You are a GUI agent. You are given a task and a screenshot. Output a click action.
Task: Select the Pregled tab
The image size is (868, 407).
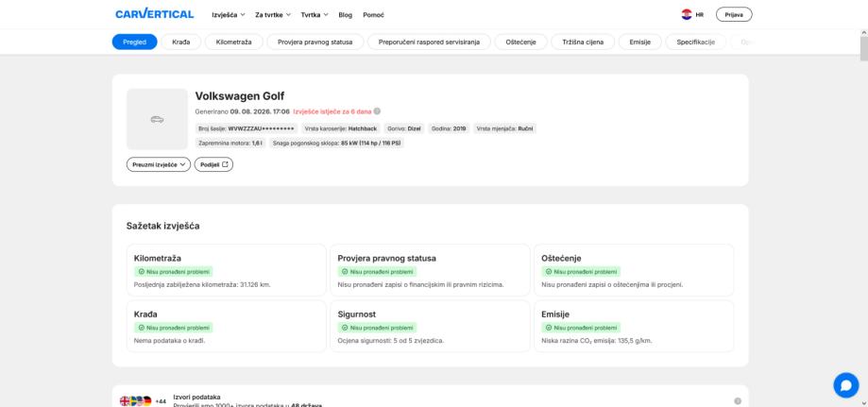point(134,42)
